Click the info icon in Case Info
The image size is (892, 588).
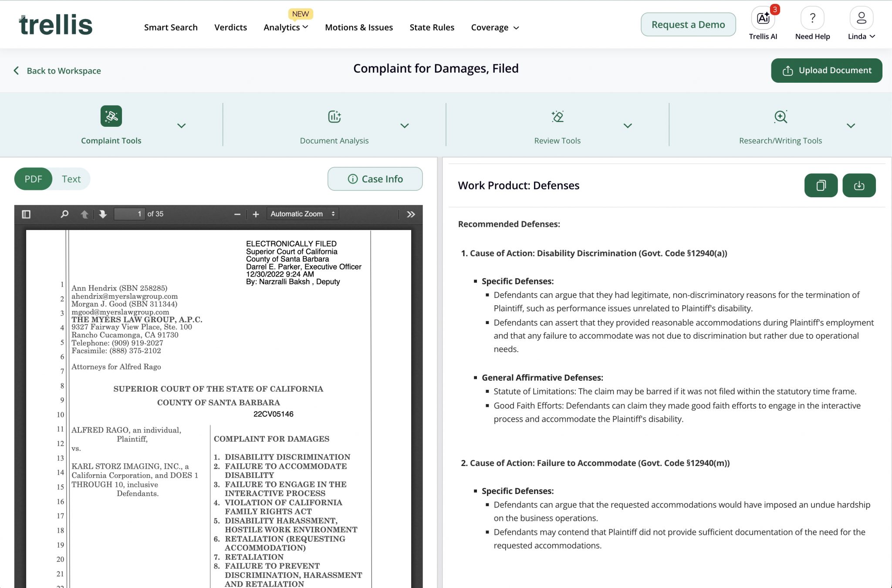pyautogui.click(x=353, y=179)
